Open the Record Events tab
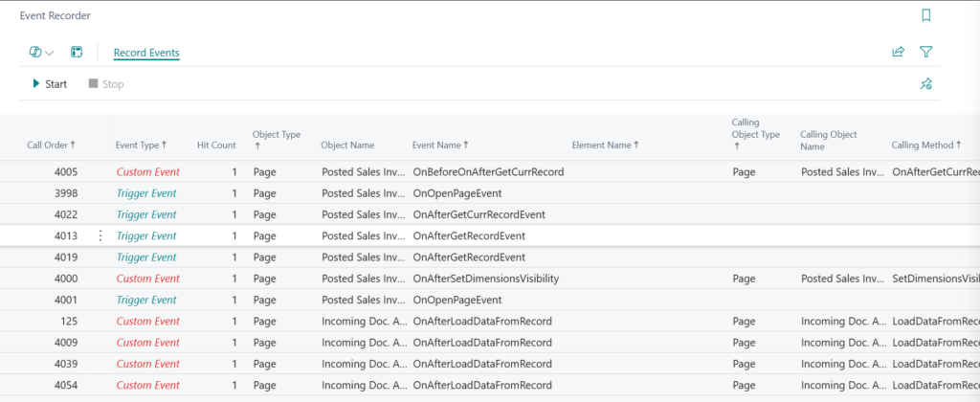Screen dimensions: 980x402 pyautogui.click(x=146, y=53)
